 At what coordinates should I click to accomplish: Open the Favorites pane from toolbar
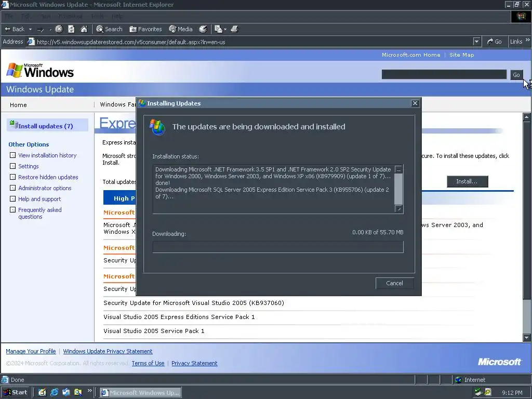[x=145, y=29]
